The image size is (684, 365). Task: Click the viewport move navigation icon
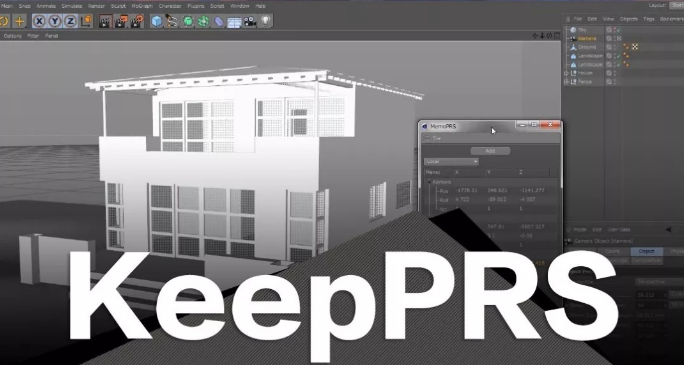[x=535, y=36]
